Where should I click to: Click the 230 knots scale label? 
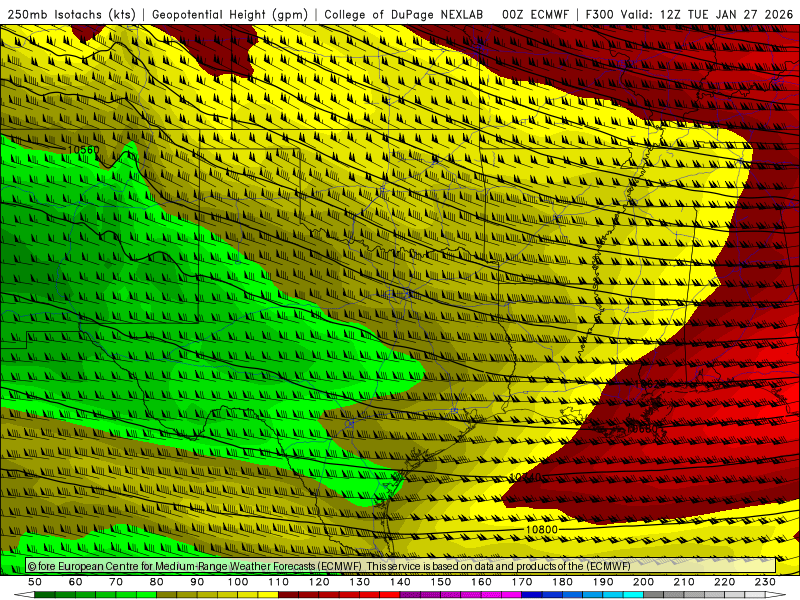tap(765, 582)
